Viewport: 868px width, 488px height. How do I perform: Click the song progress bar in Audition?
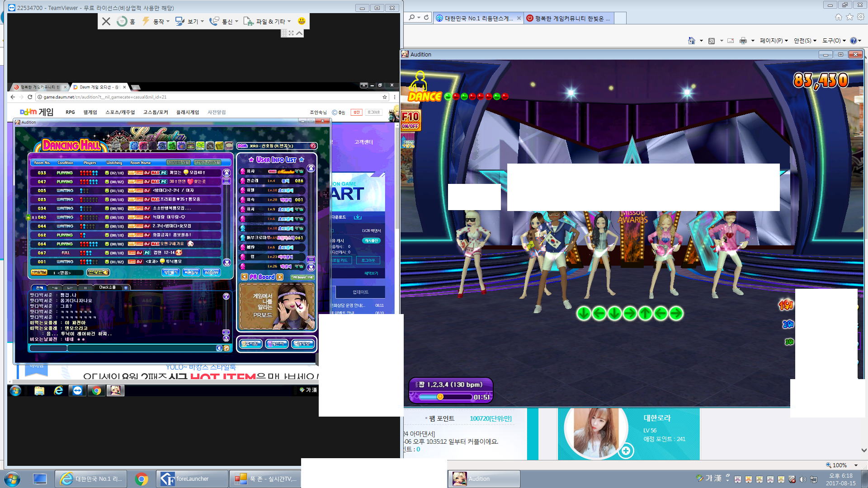[445, 397]
